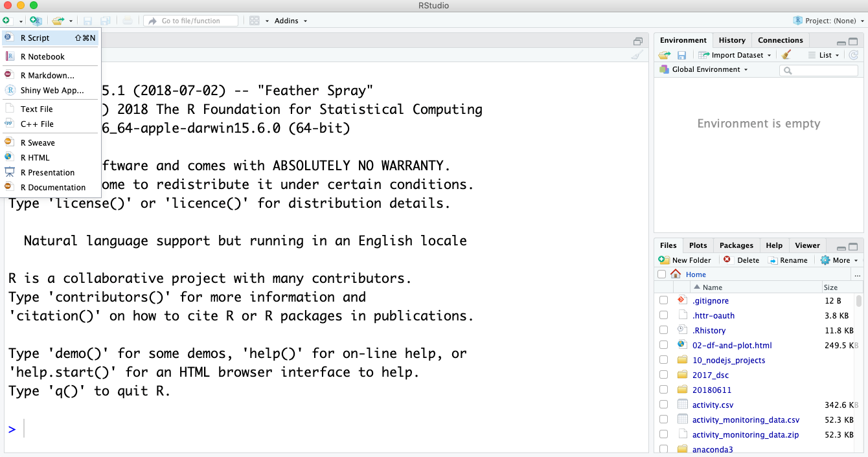Click the activity.csv spreadsheet icon

[682, 405]
